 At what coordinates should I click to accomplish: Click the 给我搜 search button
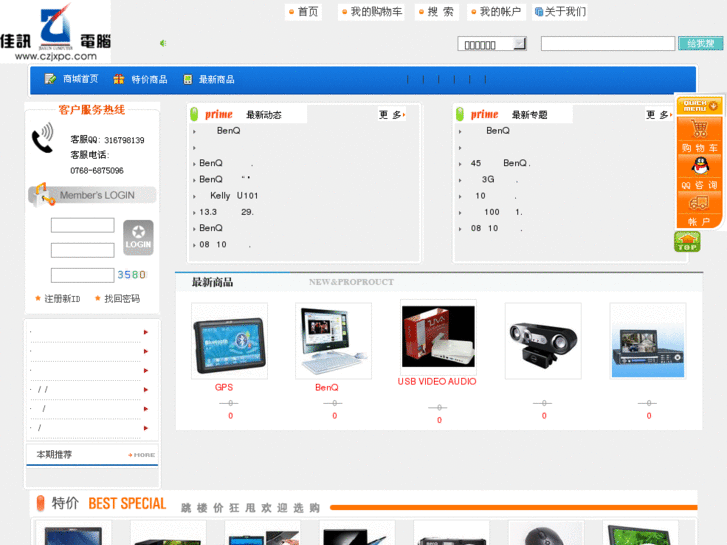701,44
